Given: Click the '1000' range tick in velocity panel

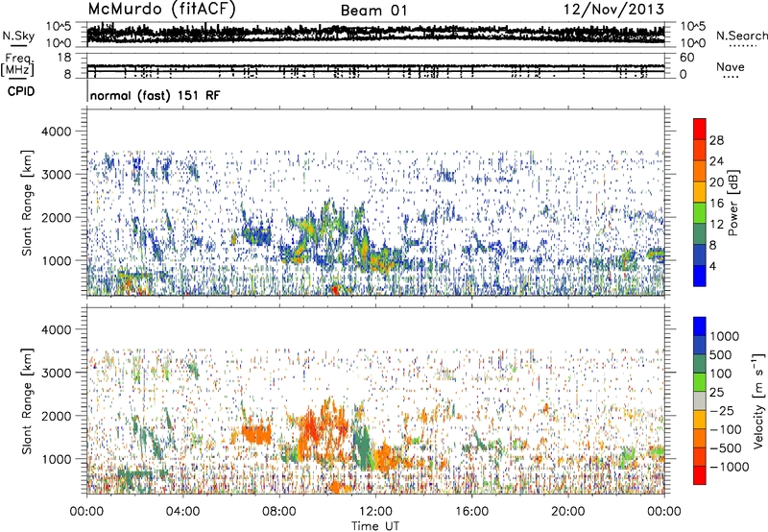Looking at the screenshot, I should coord(59,459).
